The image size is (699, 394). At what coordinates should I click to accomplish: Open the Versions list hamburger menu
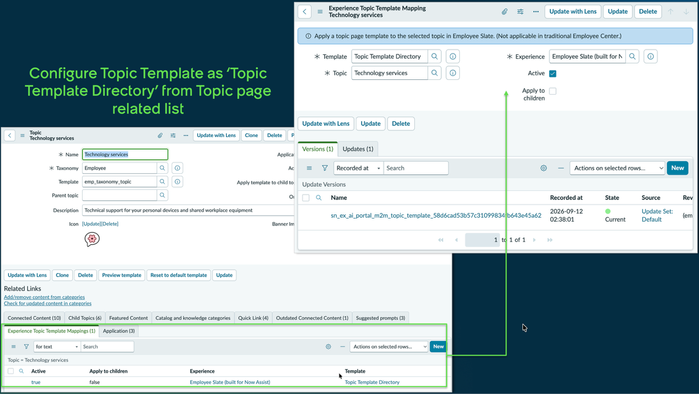coord(309,168)
